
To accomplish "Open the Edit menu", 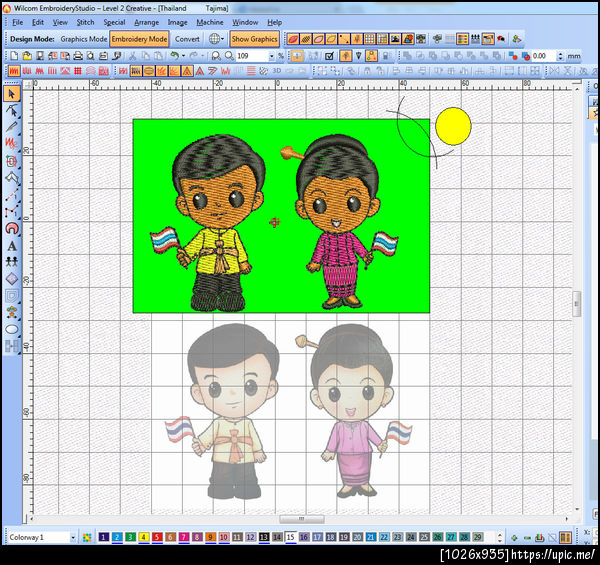I will 38,23.
